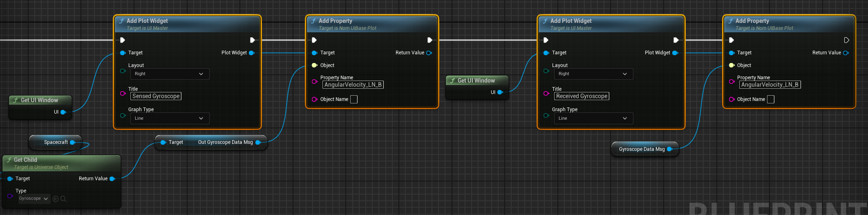Screen dimensions: 868x215
Task: Click unconnected exec output pin on rightmost Add Property
Action: point(846,40)
